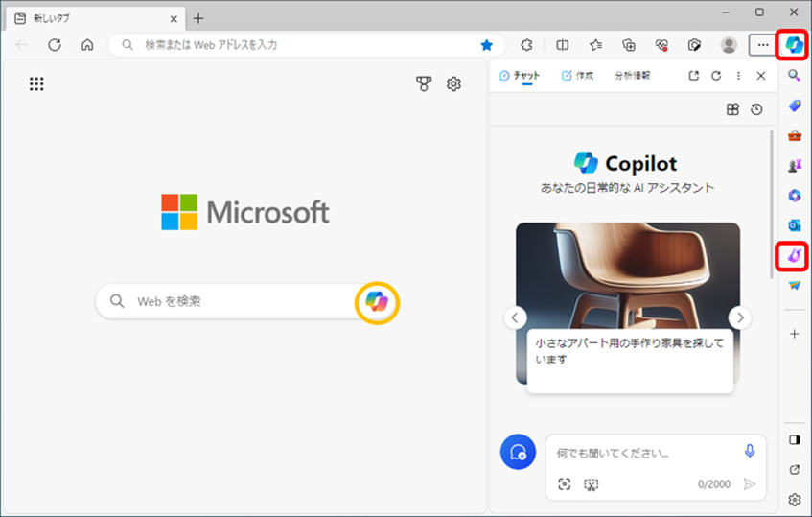
Task: Click the back navigation arrow
Action: point(22,45)
